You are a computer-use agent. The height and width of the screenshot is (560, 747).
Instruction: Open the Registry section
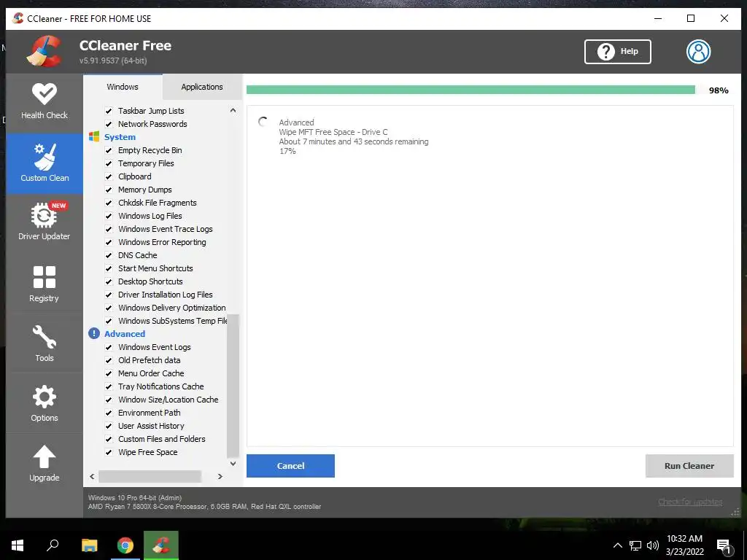44,284
